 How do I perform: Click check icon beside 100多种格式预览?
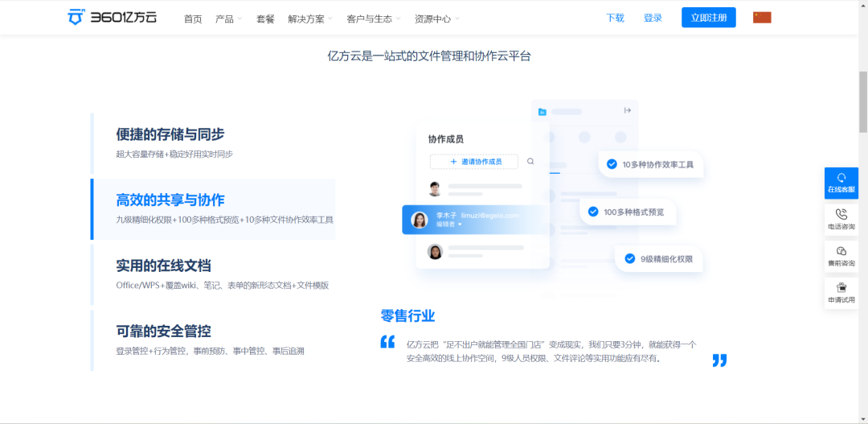[593, 212]
